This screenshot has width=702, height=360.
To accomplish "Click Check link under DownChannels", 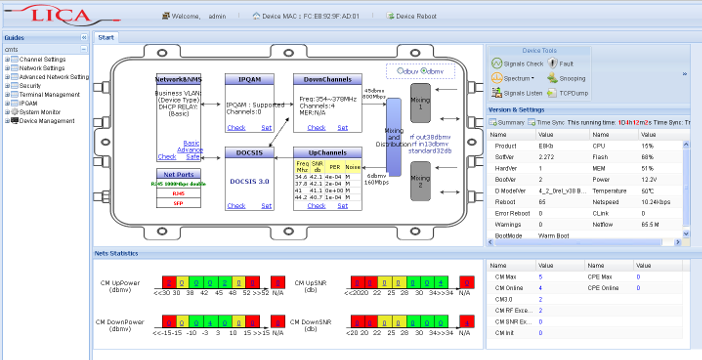I will pyautogui.click(x=316, y=128).
